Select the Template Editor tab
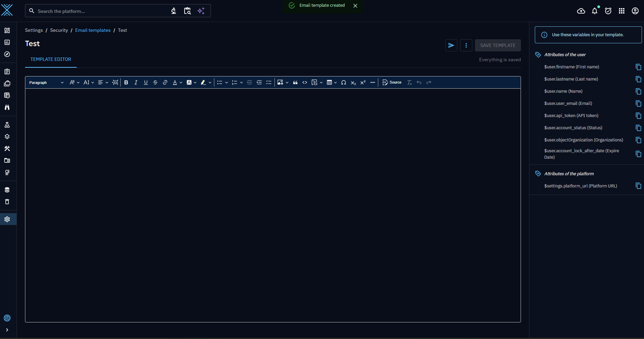644x339 pixels. click(51, 60)
